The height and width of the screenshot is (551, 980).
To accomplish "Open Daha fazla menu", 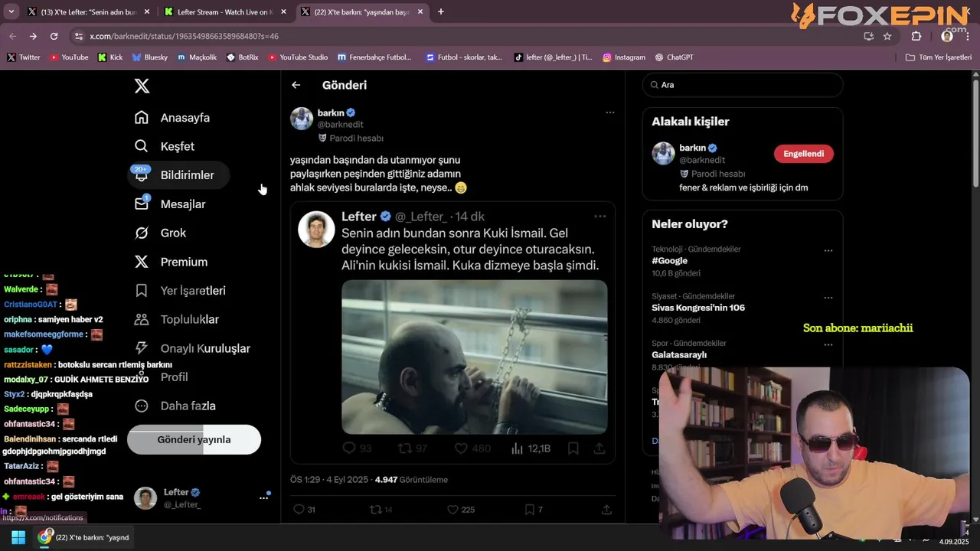I will [175, 406].
